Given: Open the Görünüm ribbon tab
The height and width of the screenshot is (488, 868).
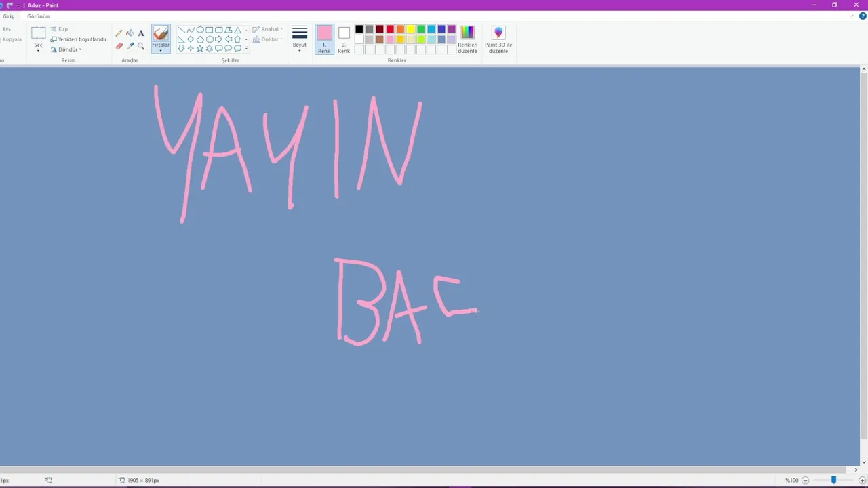Looking at the screenshot, I should click(x=39, y=16).
